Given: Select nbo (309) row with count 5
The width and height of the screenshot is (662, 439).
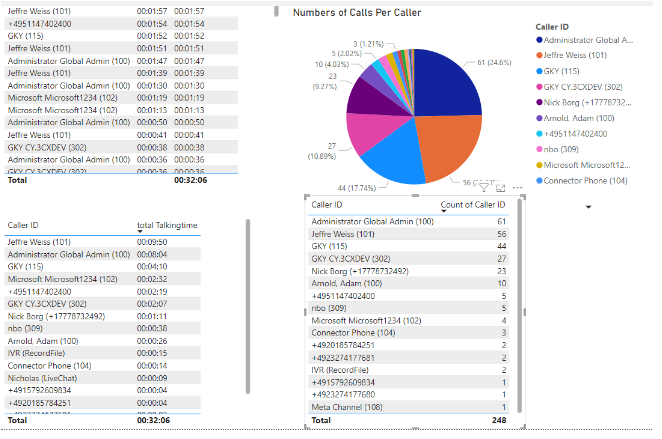Looking at the screenshot, I should coord(409,308).
